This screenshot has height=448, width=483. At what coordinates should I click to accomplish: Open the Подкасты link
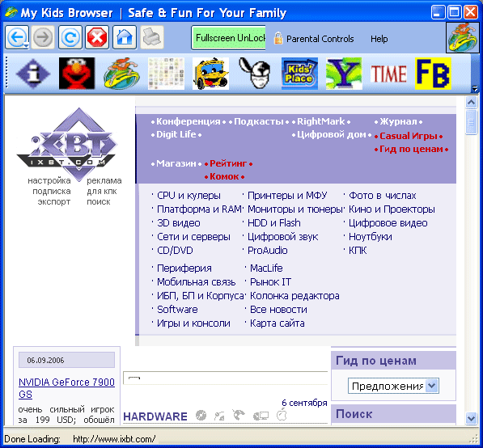(x=259, y=121)
